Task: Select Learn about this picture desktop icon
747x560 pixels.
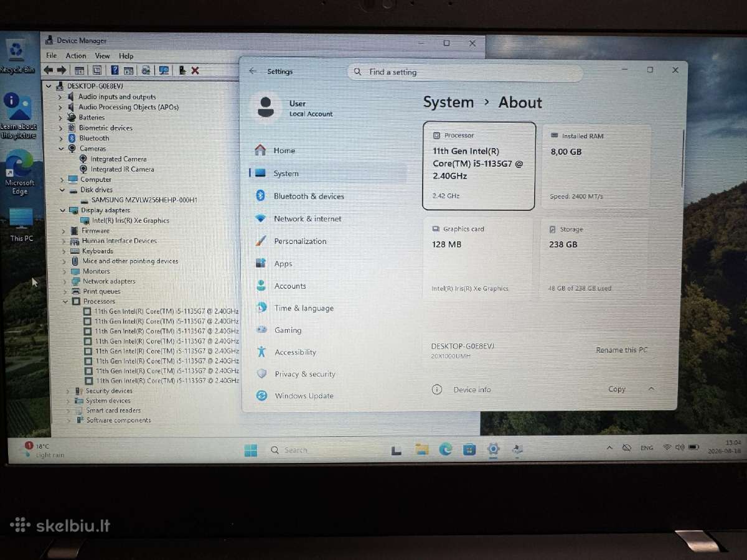Action: 18,116
